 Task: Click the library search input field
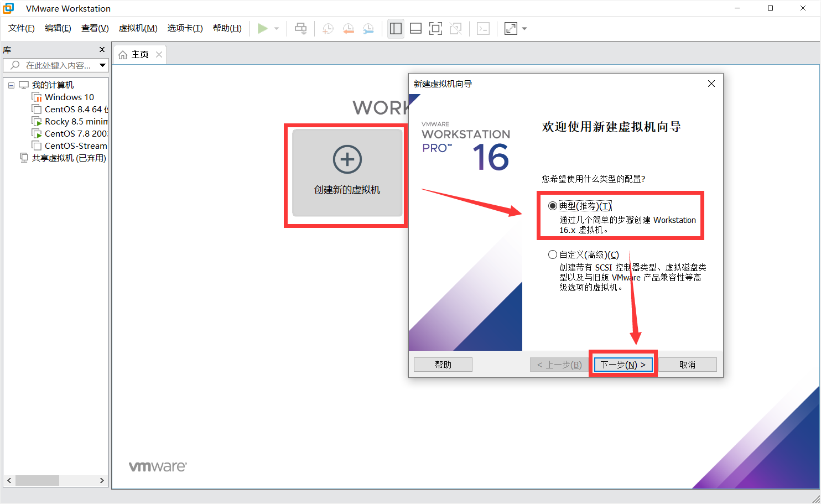pos(55,65)
